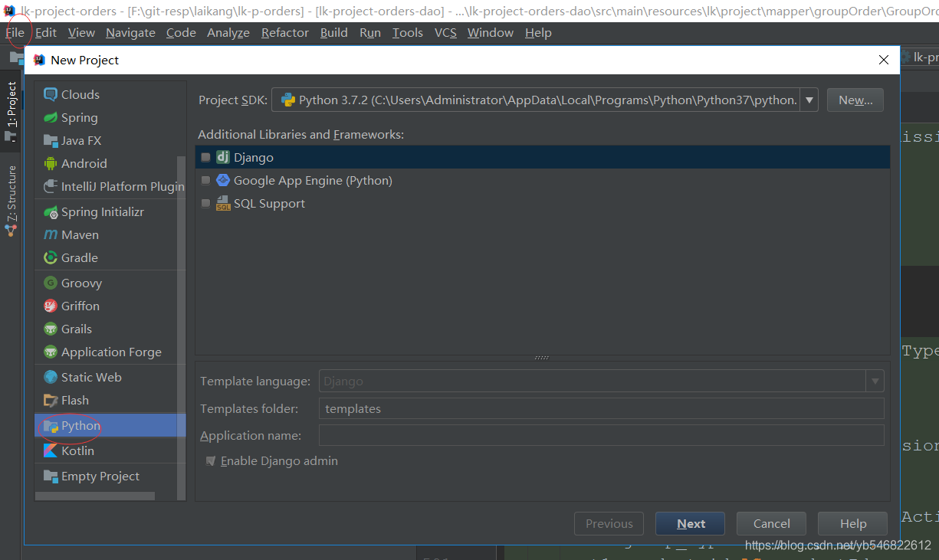Choose the Java FX folder icon
The image size is (939, 560).
coord(51,140)
